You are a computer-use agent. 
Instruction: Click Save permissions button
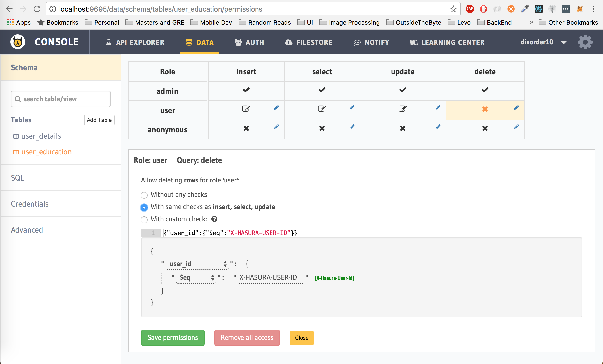[173, 337]
